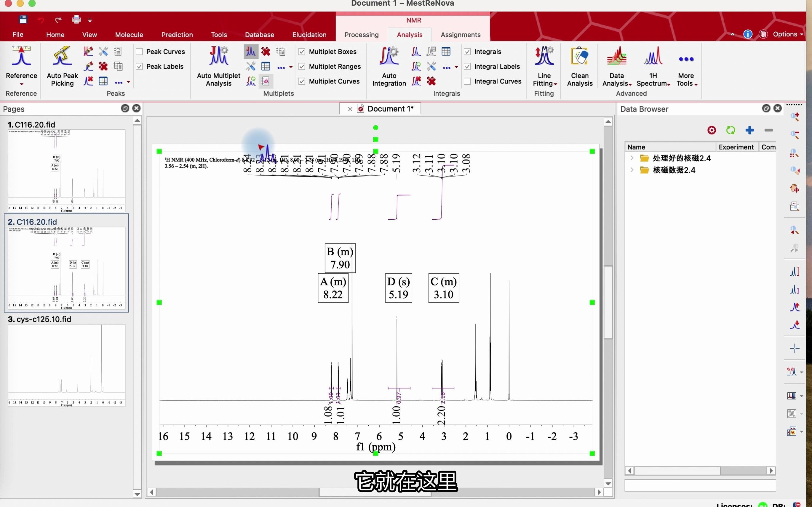Undock the Data Browser panel
The image size is (812, 507).
point(766,108)
